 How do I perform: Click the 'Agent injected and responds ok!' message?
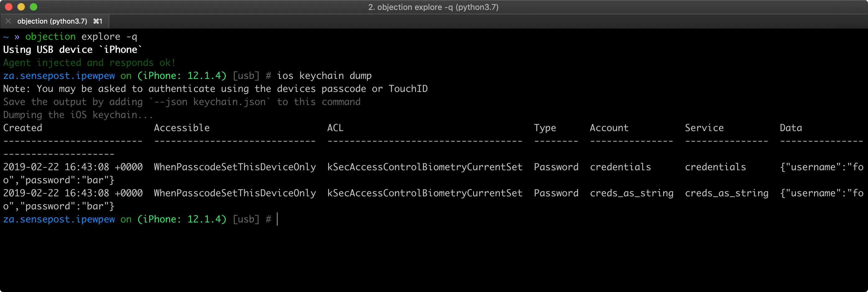click(x=88, y=62)
